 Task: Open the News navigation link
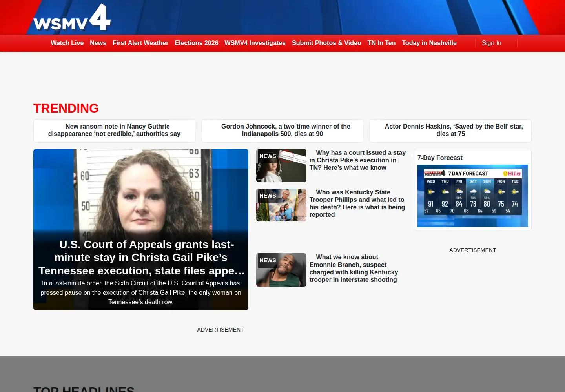pos(98,43)
